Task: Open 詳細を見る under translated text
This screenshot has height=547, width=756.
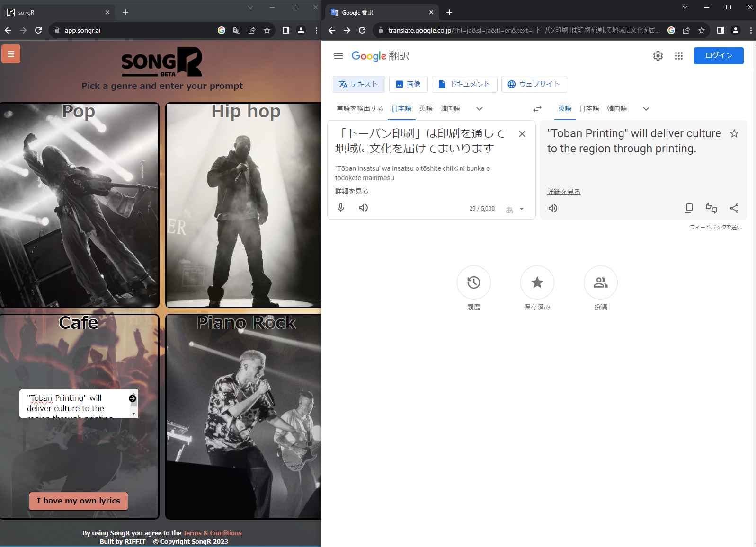Action: pyautogui.click(x=563, y=192)
